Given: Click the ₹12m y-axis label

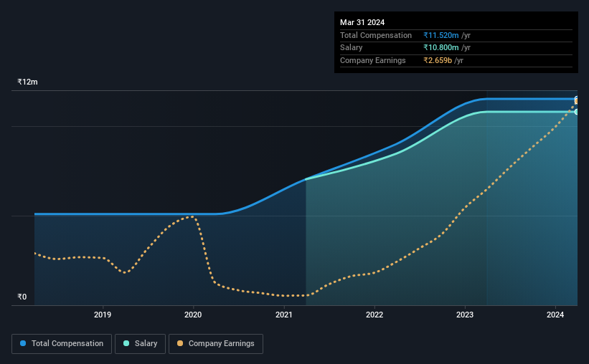Looking at the screenshot, I should 27,82.
